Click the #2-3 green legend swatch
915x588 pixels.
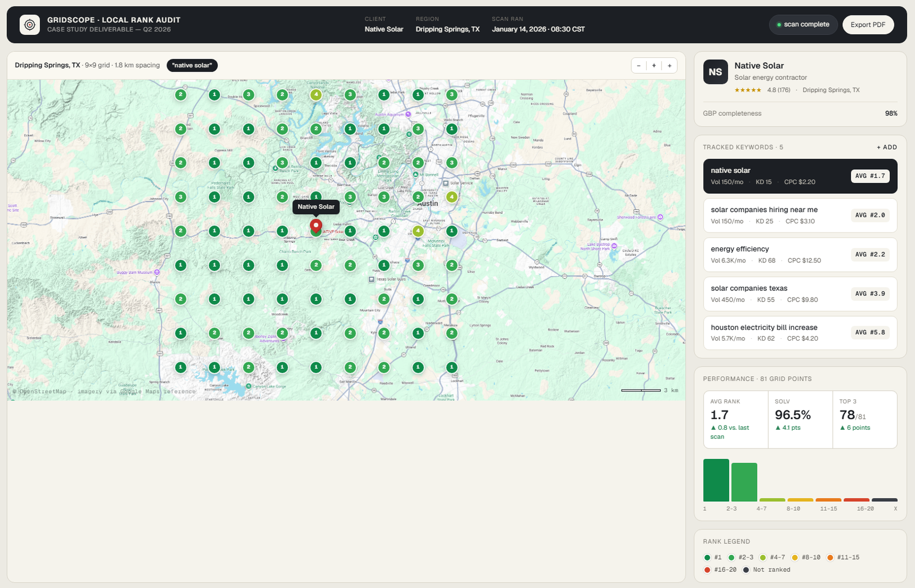pos(731,558)
